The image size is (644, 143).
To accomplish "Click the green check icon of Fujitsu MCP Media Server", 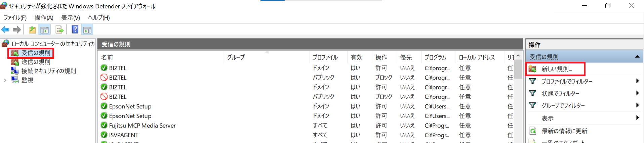I will [x=104, y=125].
